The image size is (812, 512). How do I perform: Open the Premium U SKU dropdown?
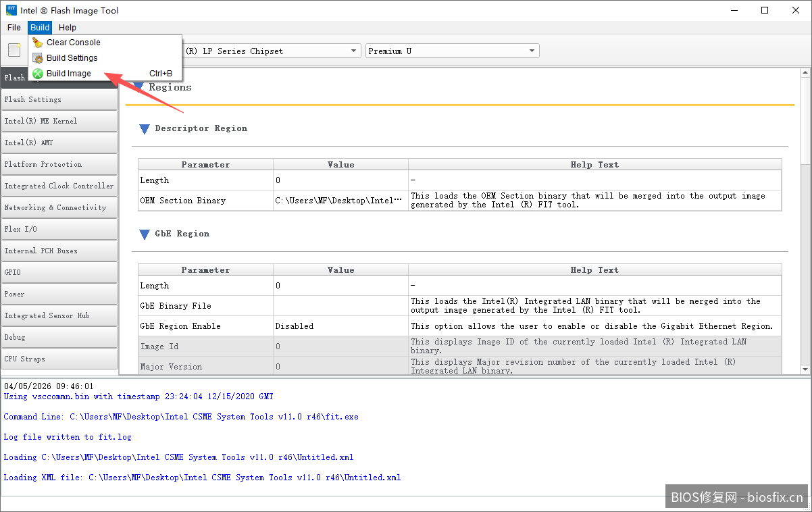(532, 51)
